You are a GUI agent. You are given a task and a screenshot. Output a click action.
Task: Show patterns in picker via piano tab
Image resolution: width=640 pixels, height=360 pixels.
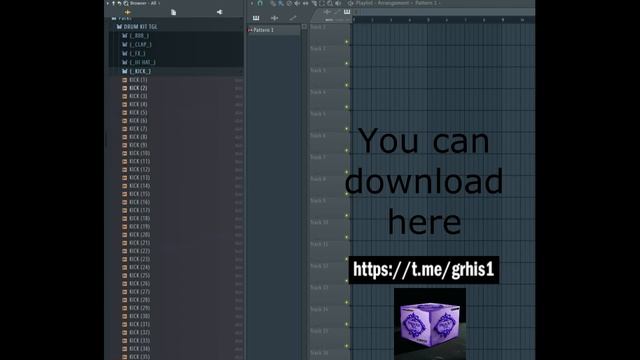pyautogui.click(x=256, y=18)
